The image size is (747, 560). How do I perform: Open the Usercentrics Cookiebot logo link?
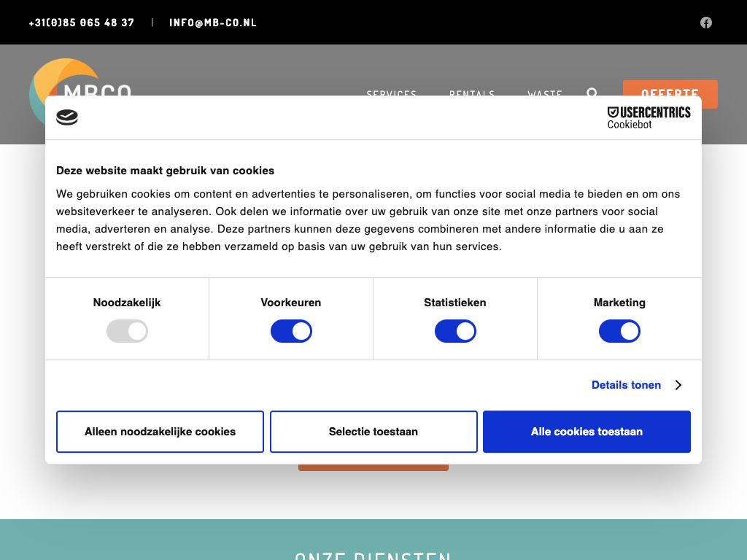(649, 117)
